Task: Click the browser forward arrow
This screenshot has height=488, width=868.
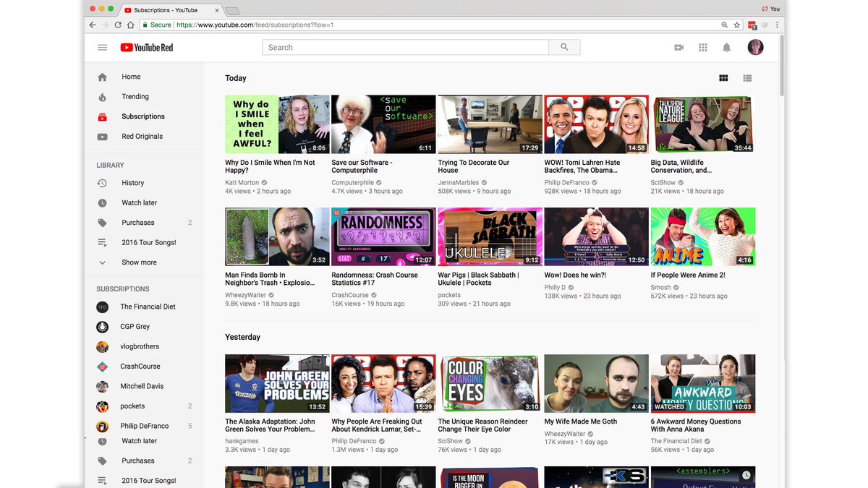Action: [106, 25]
